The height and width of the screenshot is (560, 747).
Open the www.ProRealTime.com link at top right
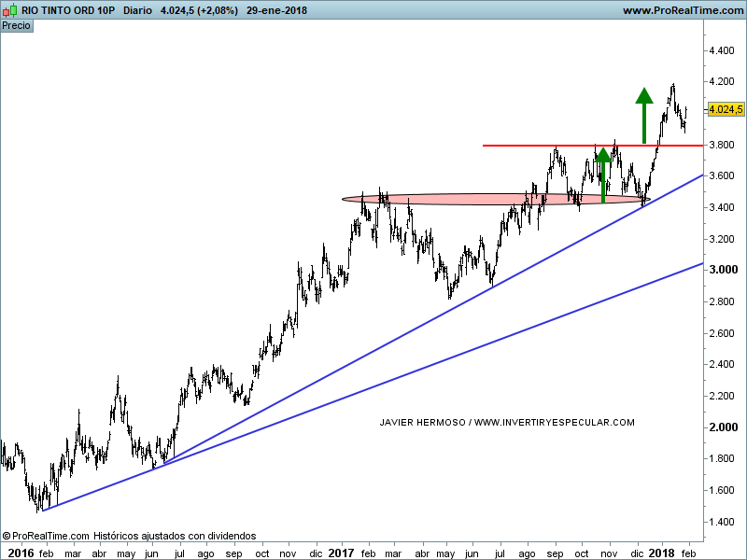coord(682,10)
